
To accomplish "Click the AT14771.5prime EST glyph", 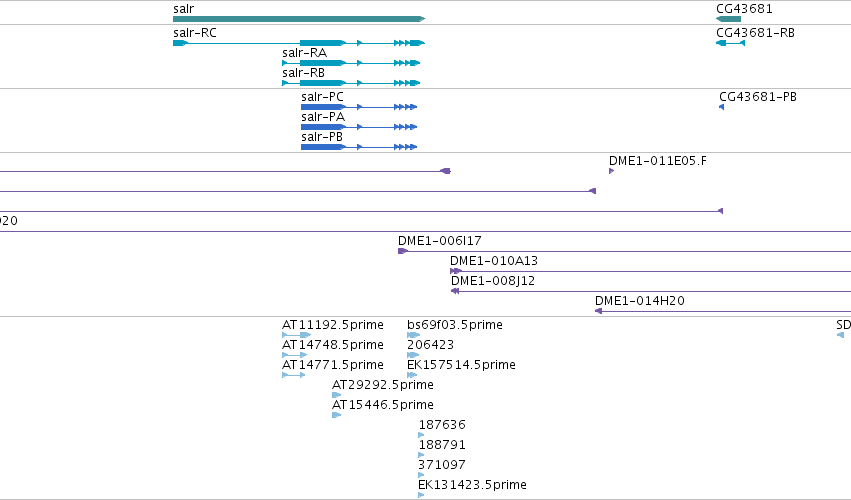I will 294,375.
